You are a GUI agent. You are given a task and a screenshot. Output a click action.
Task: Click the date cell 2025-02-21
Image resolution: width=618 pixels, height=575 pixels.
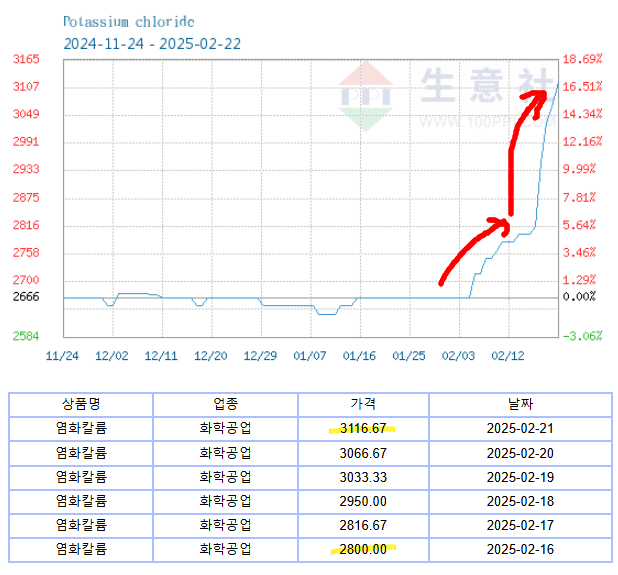pyautogui.click(x=520, y=428)
